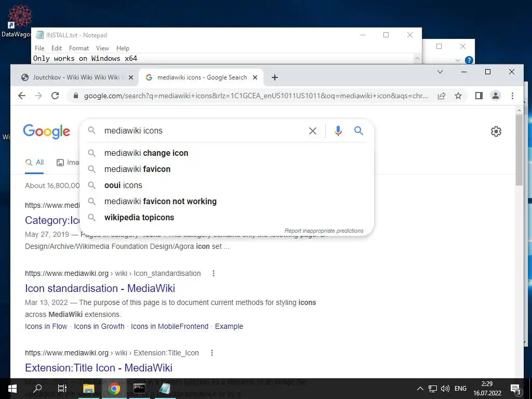Image resolution: width=532 pixels, height=399 pixels.
Task: Open Extension:Title Icon - MediaWiki result
Action: click(99, 368)
